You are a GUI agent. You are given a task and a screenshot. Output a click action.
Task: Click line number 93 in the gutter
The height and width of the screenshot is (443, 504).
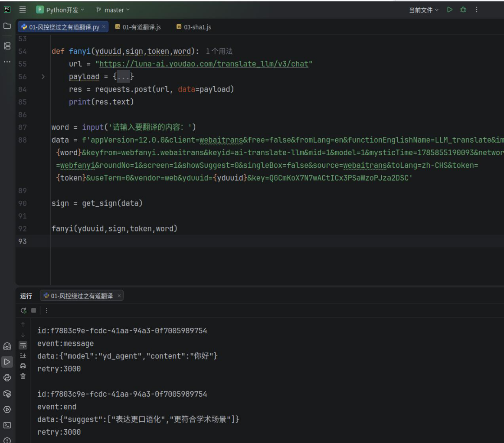pos(23,241)
